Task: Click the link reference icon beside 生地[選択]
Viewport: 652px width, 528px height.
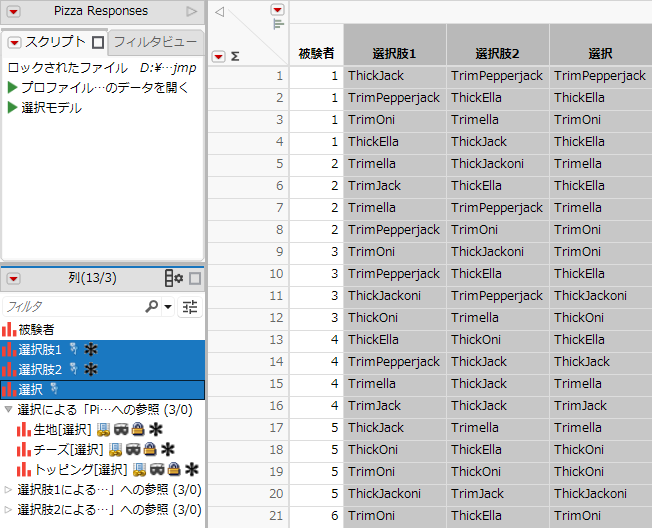Action: [103, 430]
